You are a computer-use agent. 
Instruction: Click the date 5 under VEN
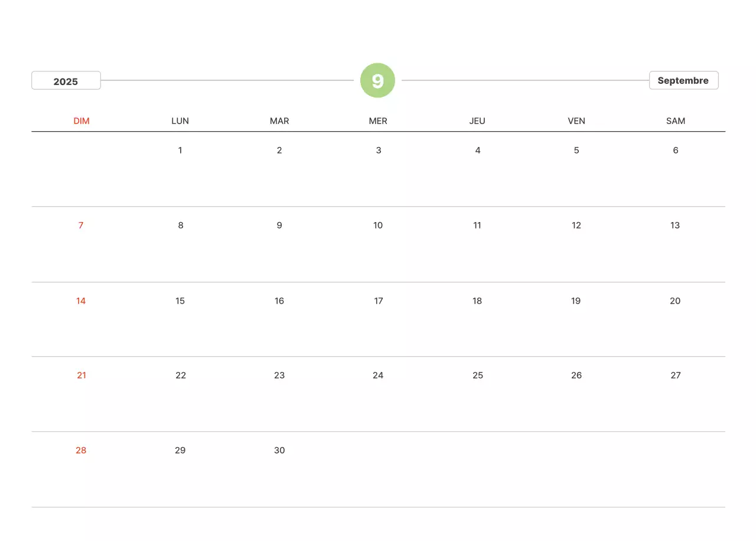576,150
